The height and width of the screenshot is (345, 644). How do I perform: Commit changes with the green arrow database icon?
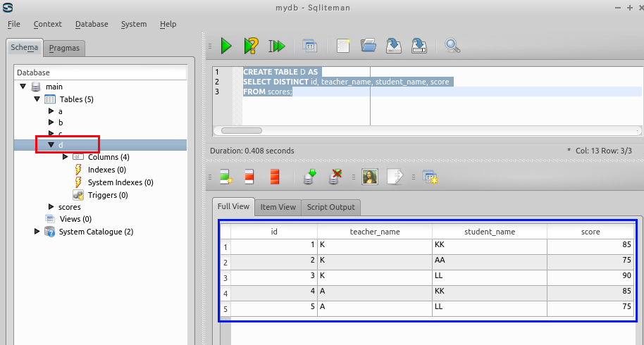(309, 177)
